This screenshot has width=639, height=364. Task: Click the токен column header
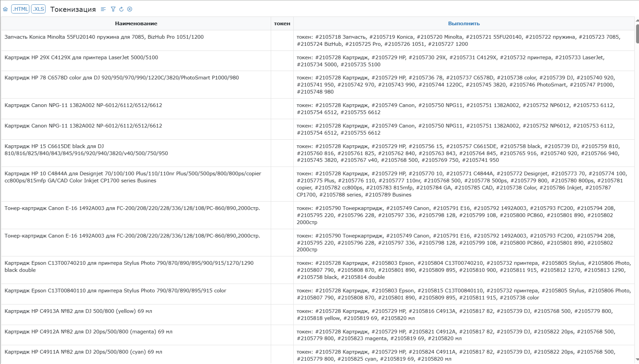[x=282, y=24]
